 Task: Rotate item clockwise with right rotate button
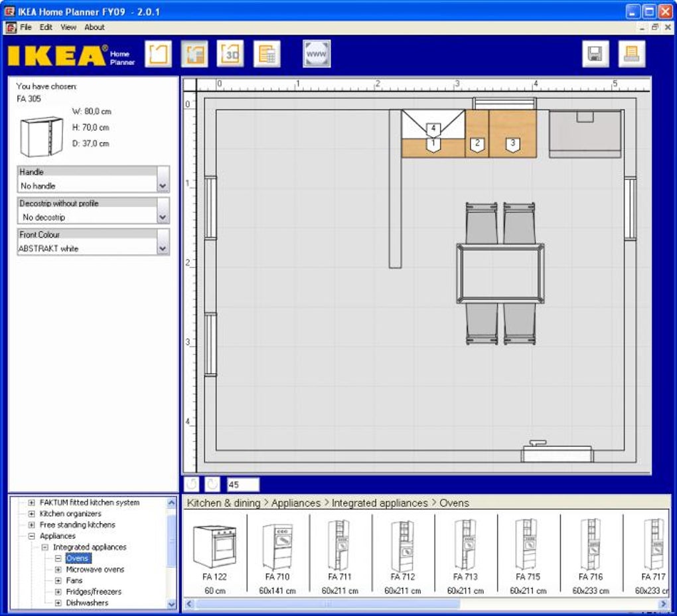212,485
